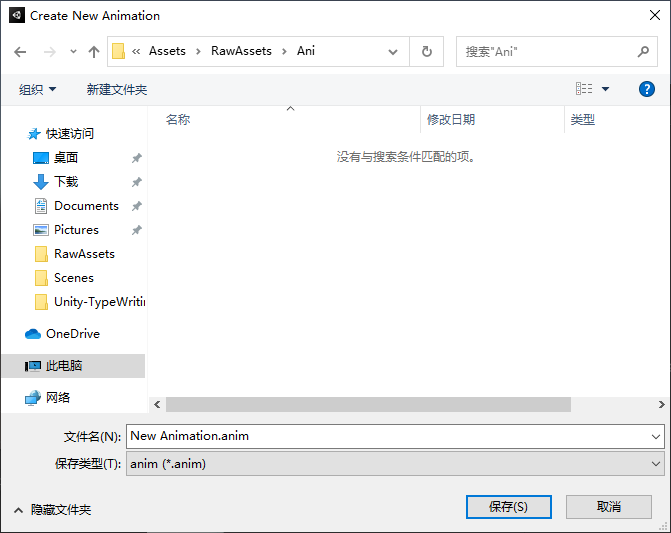Close the Create New Animation dialog
The height and width of the screenshot is (533, 671).
(x=655, y=15)
